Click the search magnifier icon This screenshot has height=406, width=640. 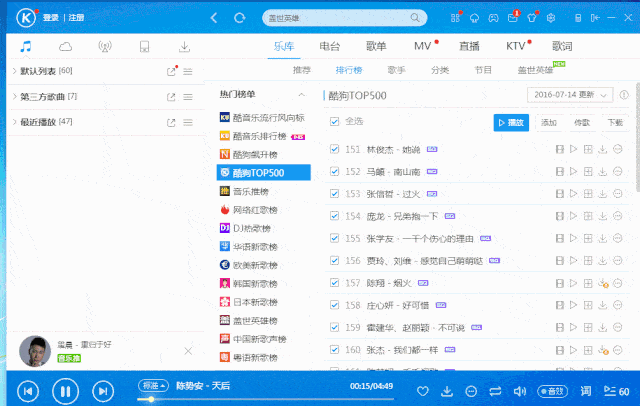click(415, 18)
